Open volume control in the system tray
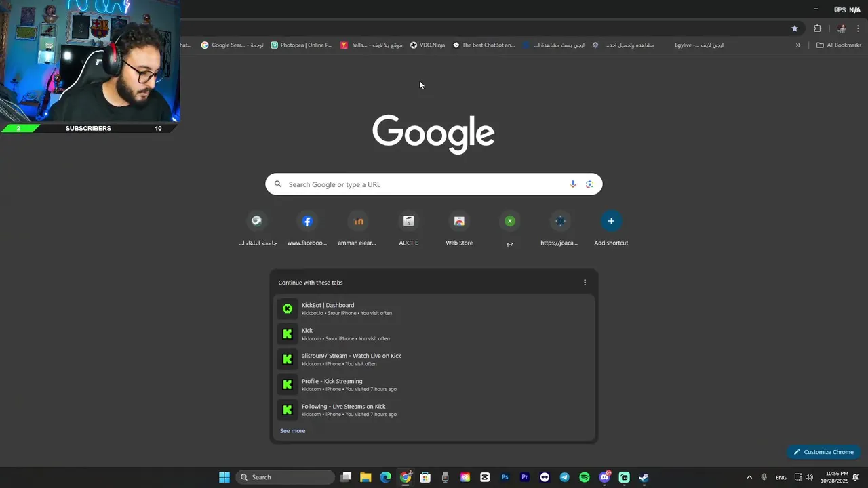The image size is (868, 488). click(x=809, y=477)
